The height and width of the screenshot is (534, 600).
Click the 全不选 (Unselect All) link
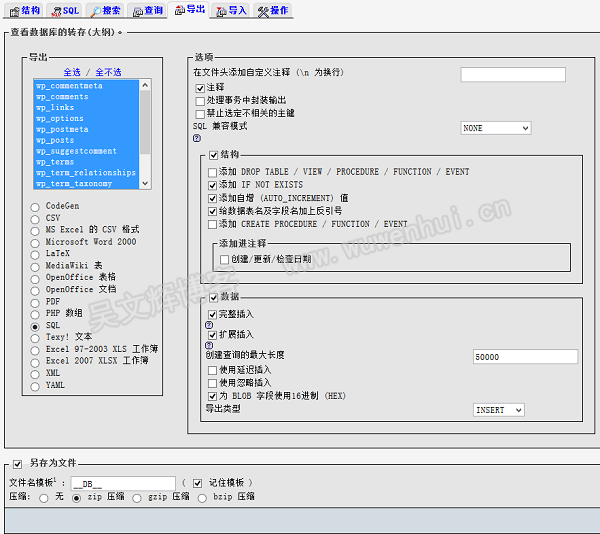click(108, 72)
